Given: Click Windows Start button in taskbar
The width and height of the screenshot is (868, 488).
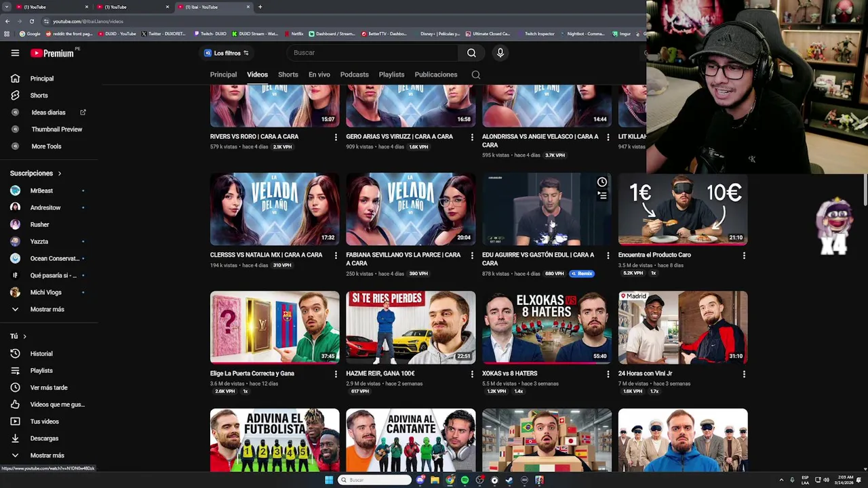Looking at the screenshot, I should [x=329, y=480].
